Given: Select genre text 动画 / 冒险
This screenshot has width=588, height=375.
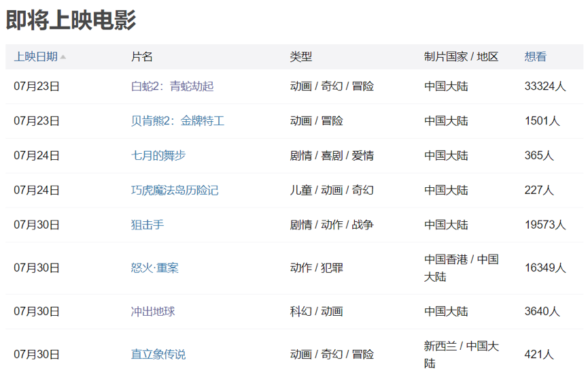Looking at the screenshot, I should (317, 121).
